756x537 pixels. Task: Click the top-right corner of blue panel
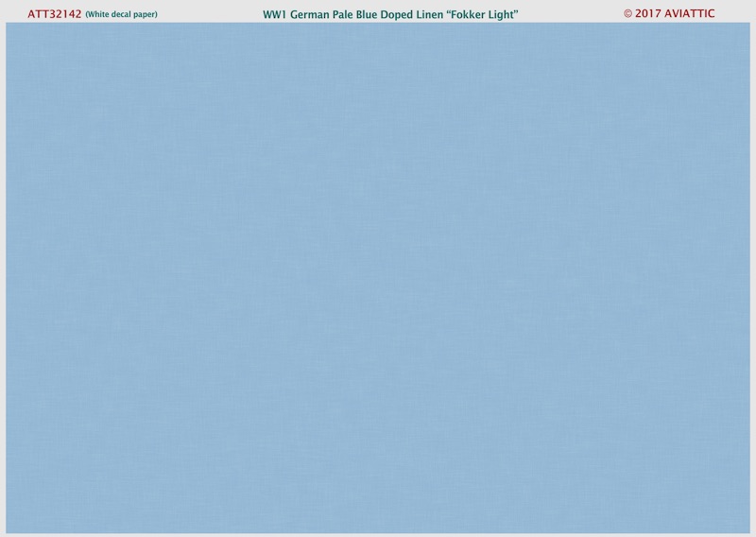pyautogui.click(x=747, y=25)
